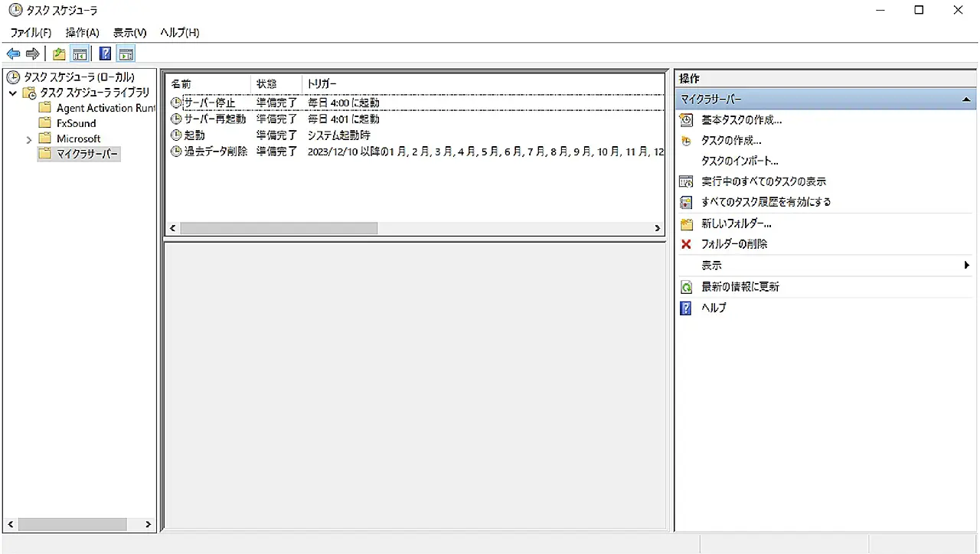
Task: Collapse the マイクラサーバー actions section header
Action: 966,99
